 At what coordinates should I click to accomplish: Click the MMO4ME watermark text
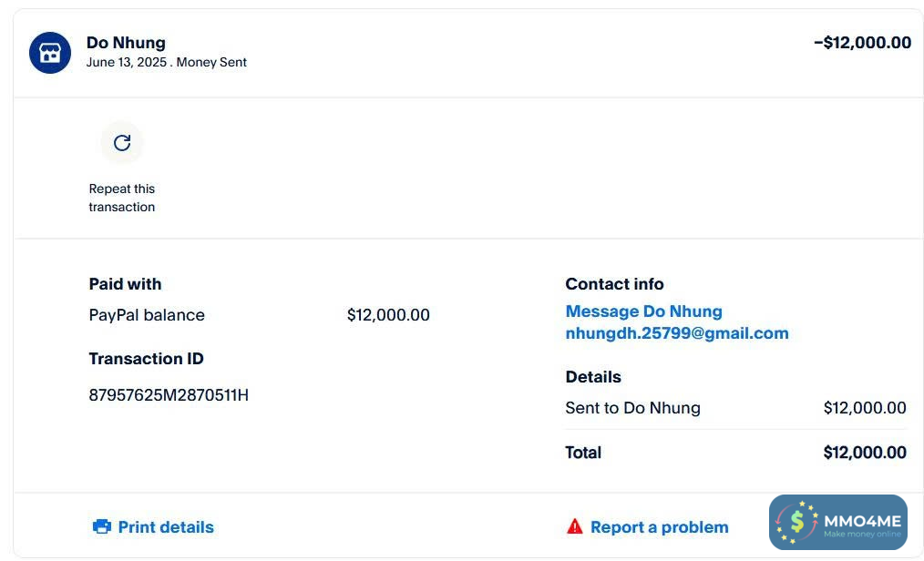point(861,521)
